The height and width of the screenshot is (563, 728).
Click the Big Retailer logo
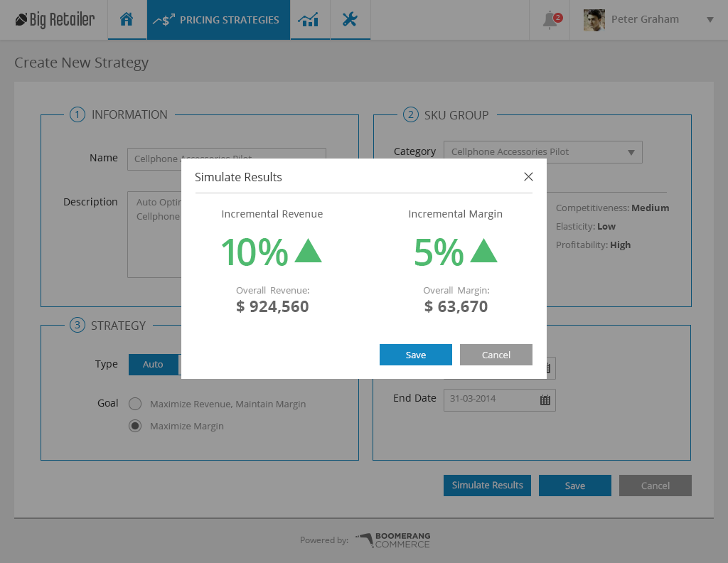coord(55,19)
